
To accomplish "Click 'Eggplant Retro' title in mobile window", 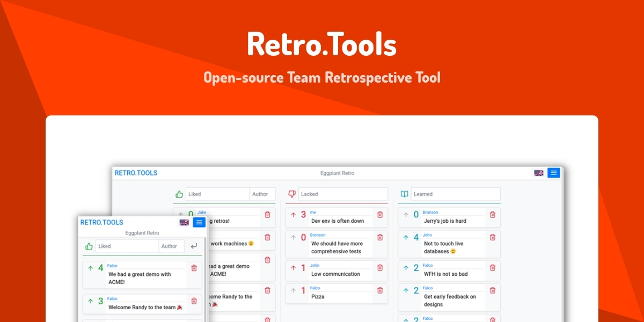I will click(x=142, y=233).
